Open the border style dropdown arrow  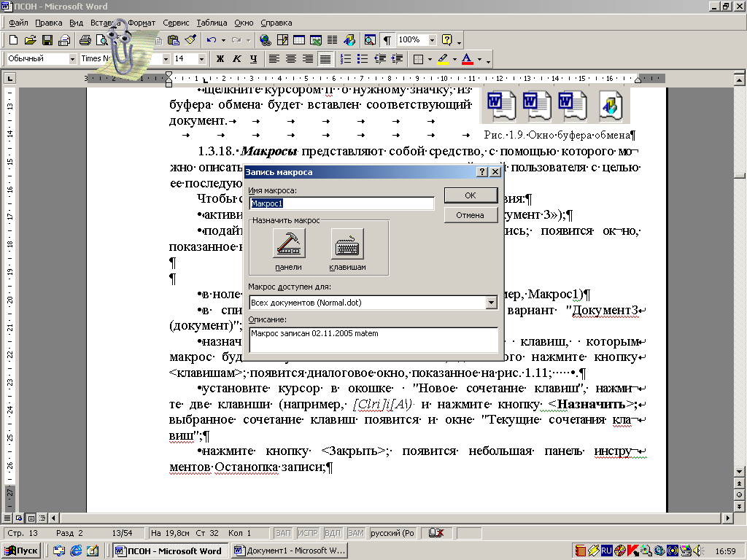point(430,59)
